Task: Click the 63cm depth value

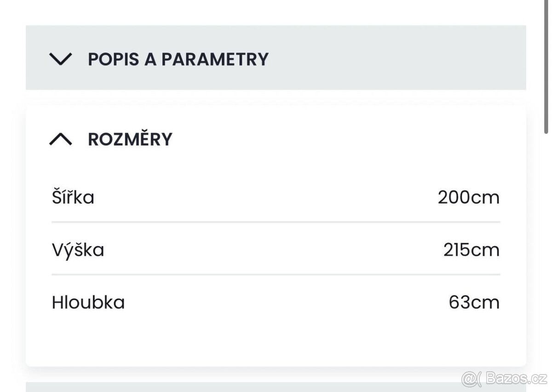Action: [x=474, y=303]
